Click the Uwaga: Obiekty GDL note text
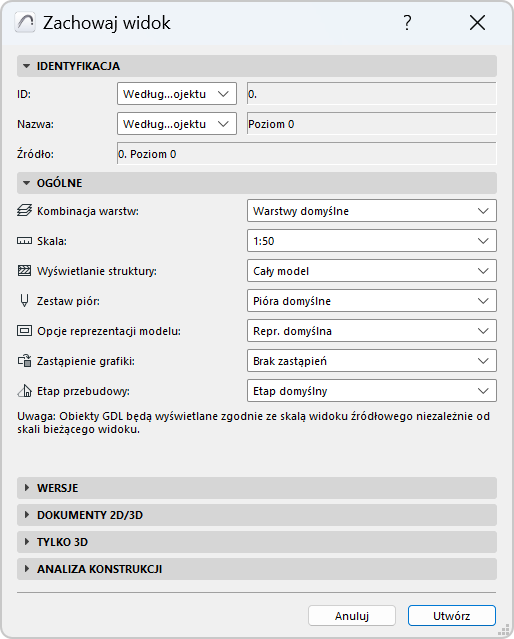This screenshot has width=514, height=639. [254, 423]
